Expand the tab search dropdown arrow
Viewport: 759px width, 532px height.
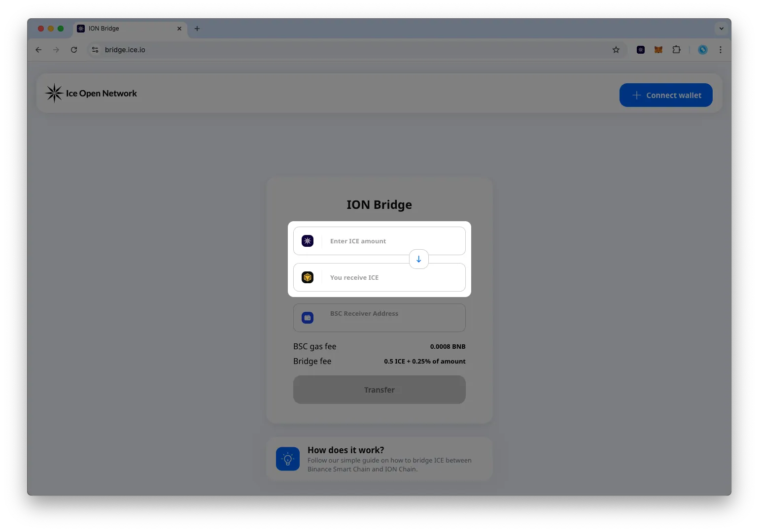point(722,29)
